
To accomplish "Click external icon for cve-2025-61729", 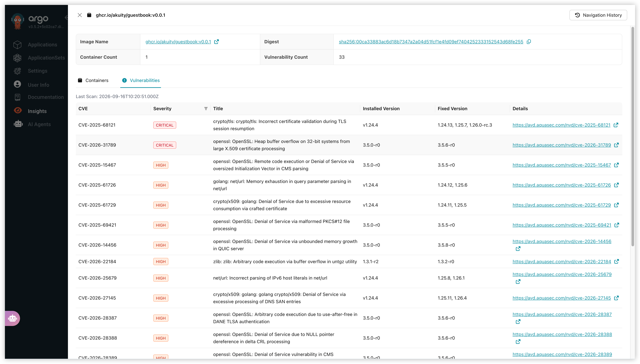I will [616, 205].
